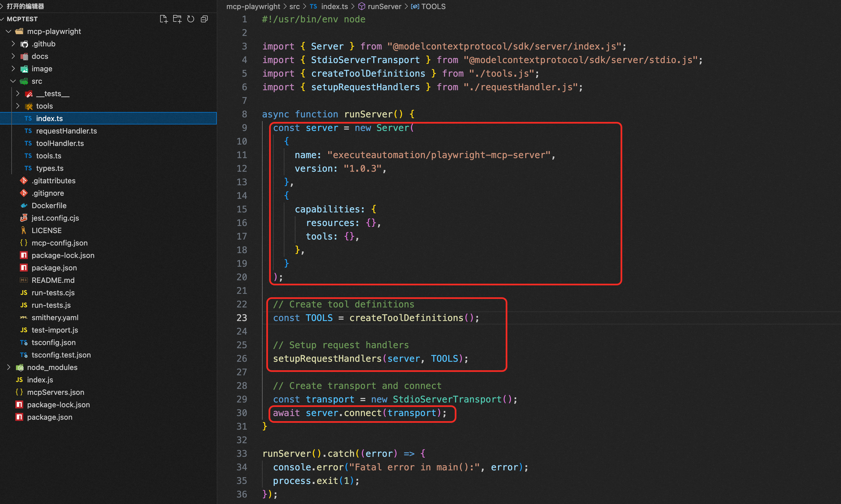The width and height of the screenshot is (841, 504).
Task: Click the jest.config.cjs file icon
Action: pos(24,218)
